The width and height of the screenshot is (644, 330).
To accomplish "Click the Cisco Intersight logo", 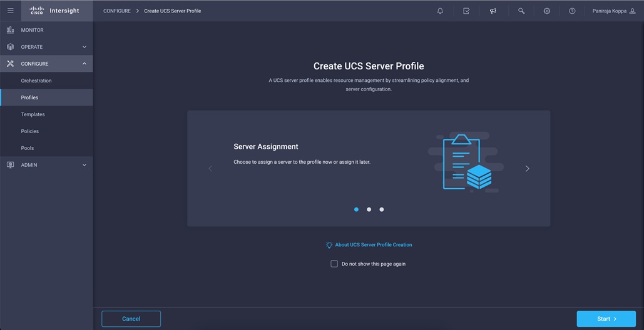I will click(54, 11).
